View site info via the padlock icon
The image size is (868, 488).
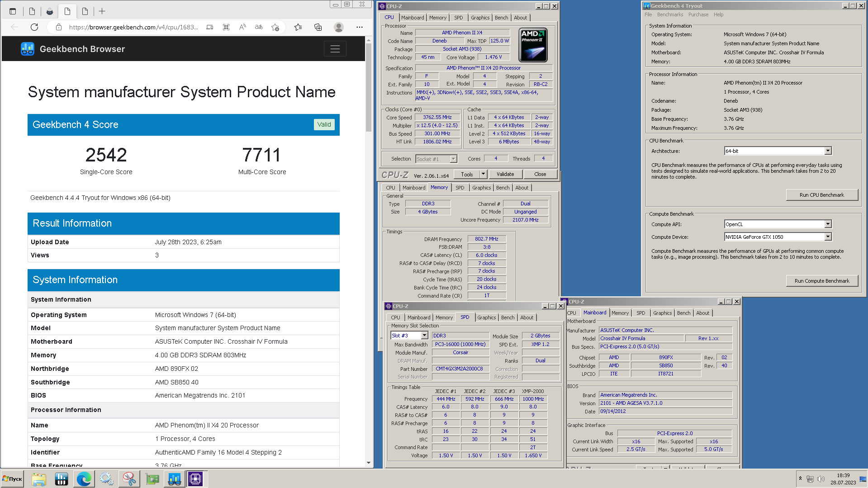tap(59, 27)
